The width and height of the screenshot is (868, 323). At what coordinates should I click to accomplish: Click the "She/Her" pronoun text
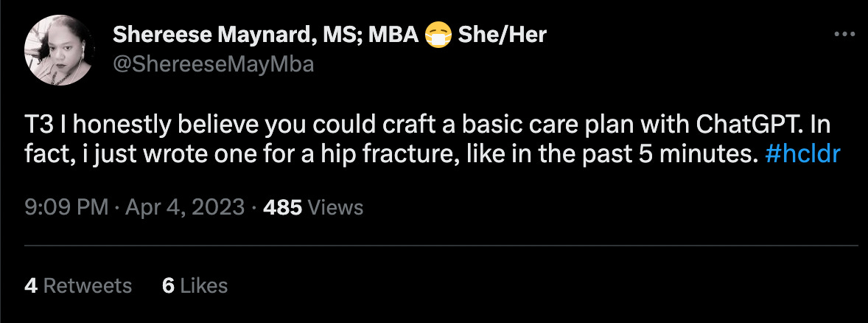[x=503, y=34]
